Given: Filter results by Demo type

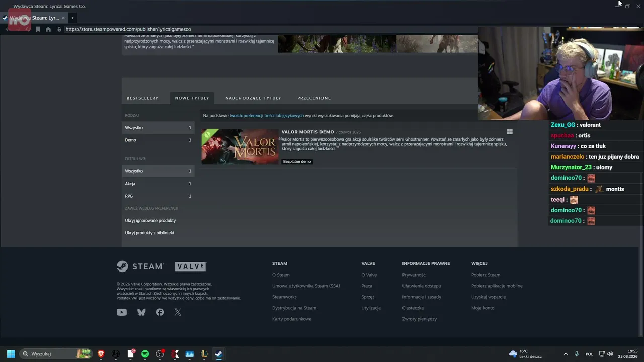Looking at the screenshot, I should click(158, 140).
